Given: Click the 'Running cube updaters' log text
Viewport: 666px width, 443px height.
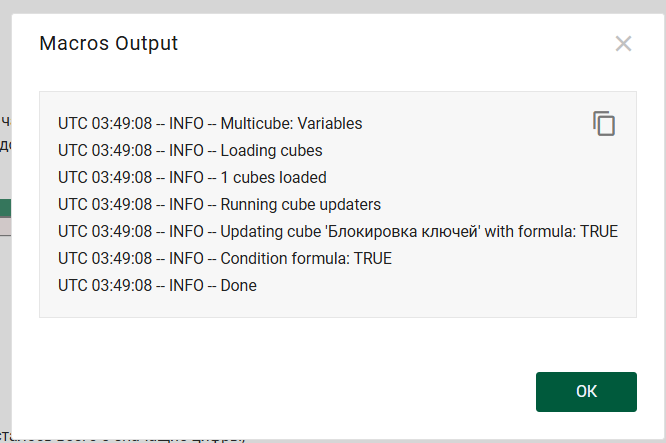Looking at the screenshot, I should pyautogui.click(x=300, y=205).
